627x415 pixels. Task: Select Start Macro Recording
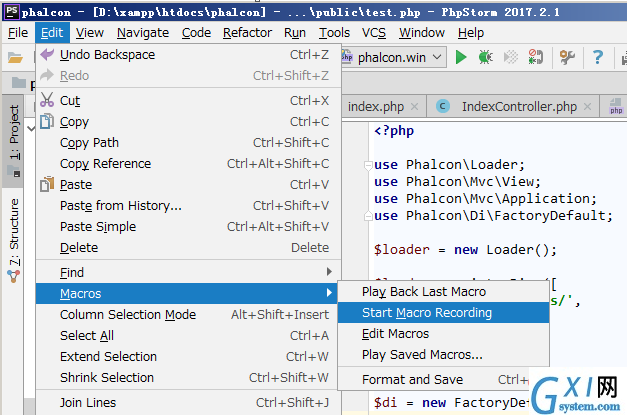443,313
